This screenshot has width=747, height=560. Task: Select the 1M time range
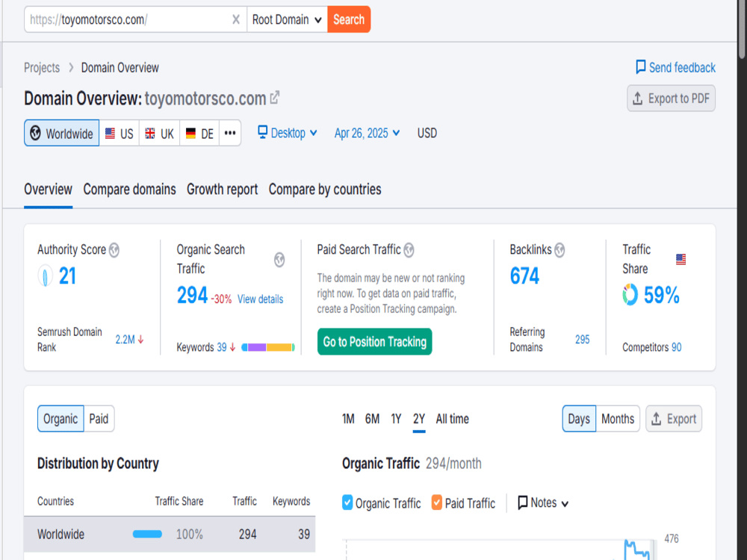pyautogui.click(x=348, y=419)
